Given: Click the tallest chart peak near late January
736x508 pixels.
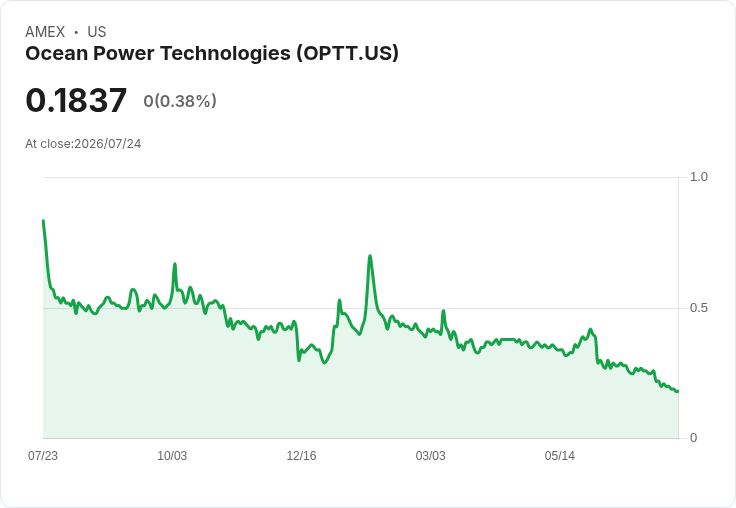Looking at the screenshot, I should pos(370,256).
